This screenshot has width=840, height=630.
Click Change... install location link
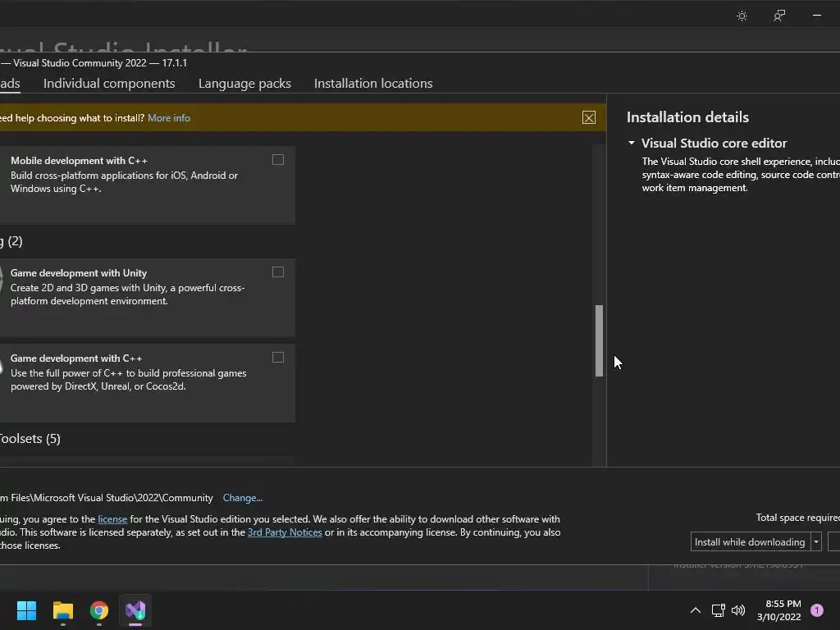[x=243, y=498]
